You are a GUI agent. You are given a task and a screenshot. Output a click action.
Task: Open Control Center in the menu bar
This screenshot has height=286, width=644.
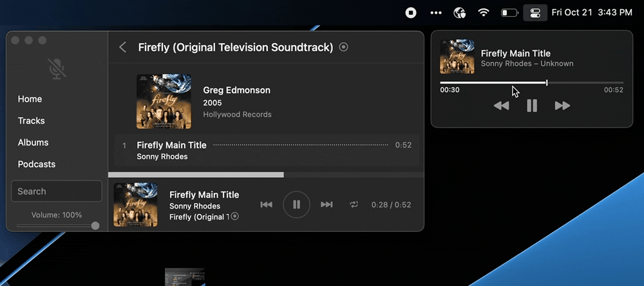pos(535,13)
